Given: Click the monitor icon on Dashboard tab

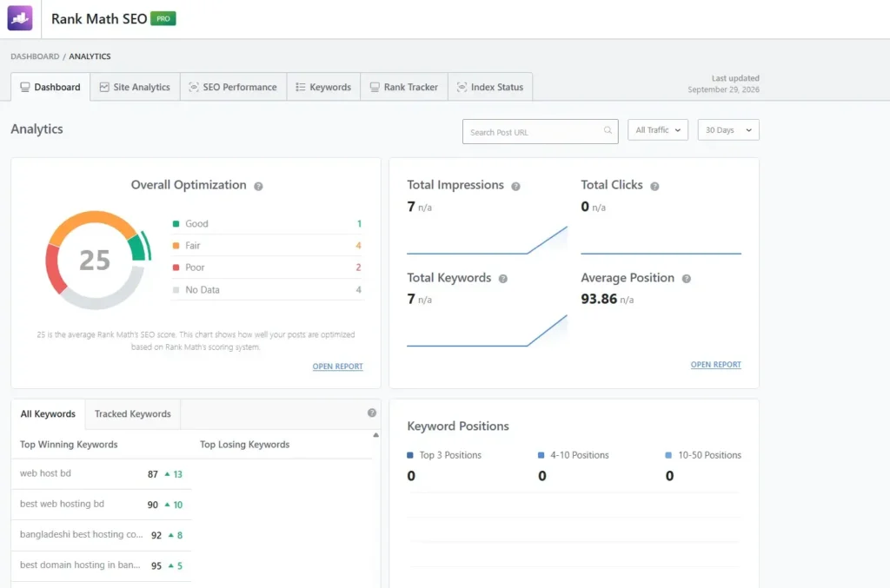Looking at the screenshot, I should [x=25, y=87].
